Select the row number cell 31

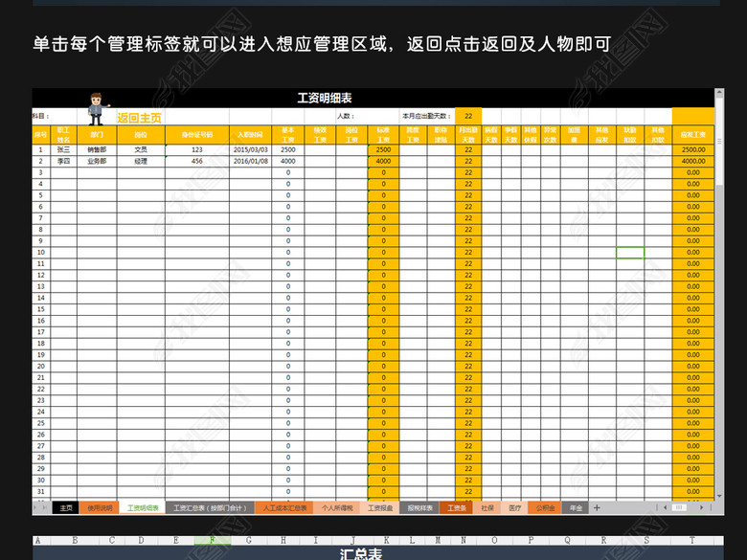41,491
